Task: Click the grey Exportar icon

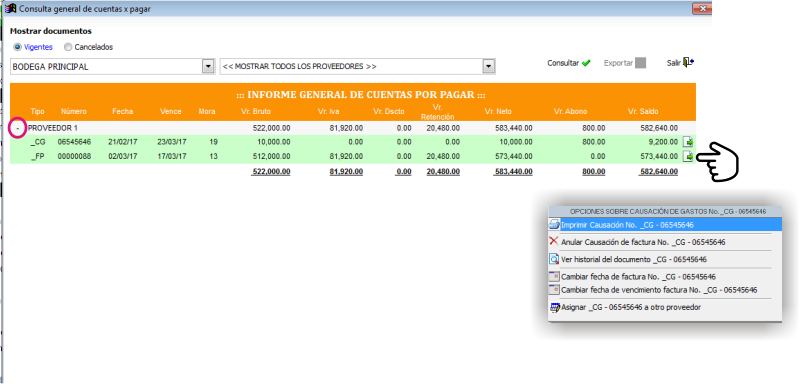Action: (640, 63)
